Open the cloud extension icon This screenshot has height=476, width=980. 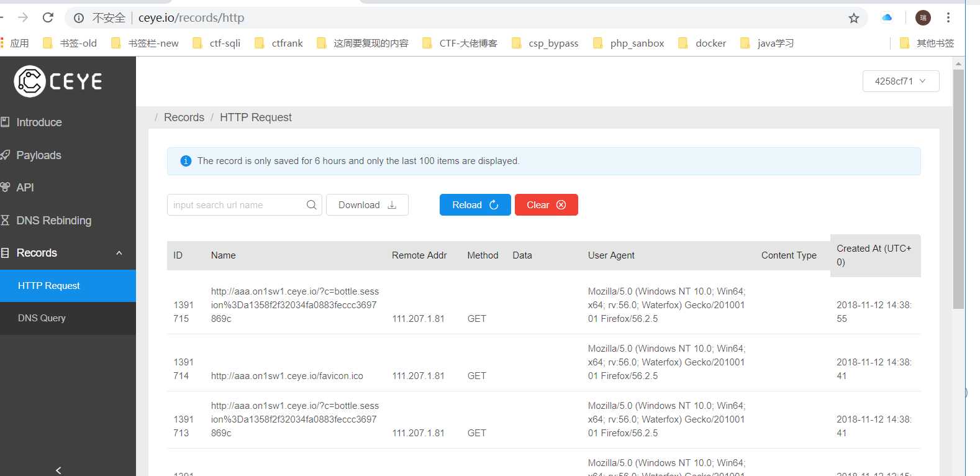pos(887,17)
